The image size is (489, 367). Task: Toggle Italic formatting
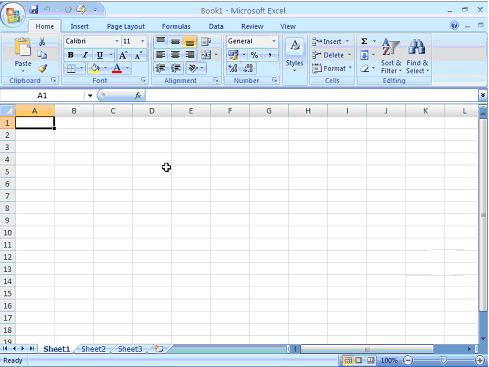coord(85,55)
